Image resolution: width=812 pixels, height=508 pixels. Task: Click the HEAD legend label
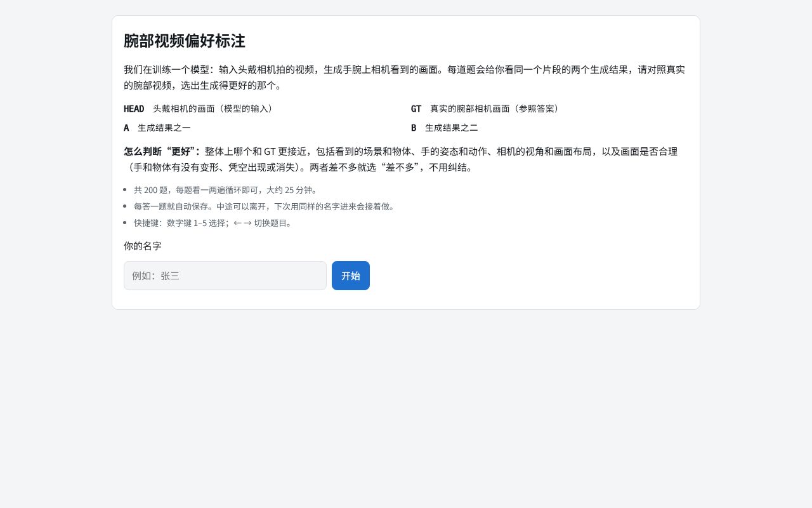coord(134,109)
